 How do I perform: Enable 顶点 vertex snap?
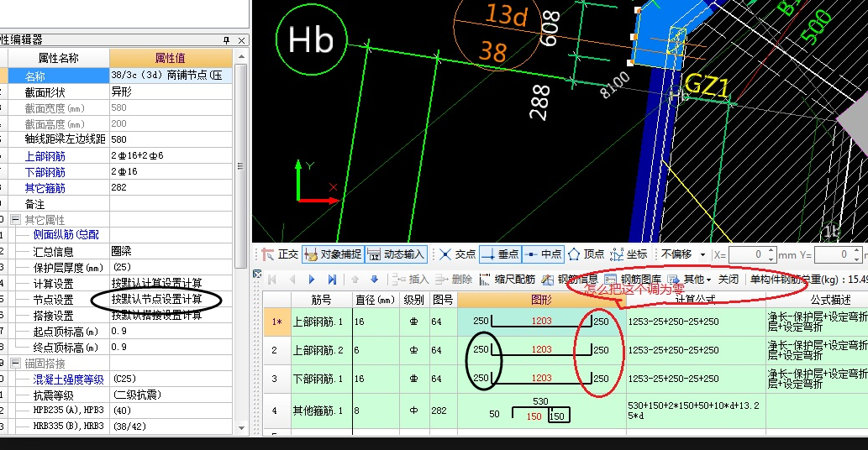586,254
